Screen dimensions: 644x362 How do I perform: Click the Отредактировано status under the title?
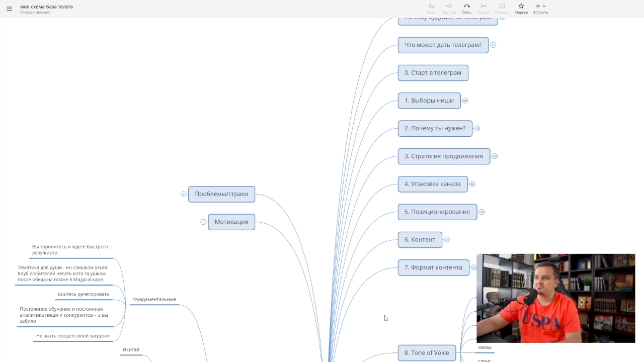(x=35, y=12)
